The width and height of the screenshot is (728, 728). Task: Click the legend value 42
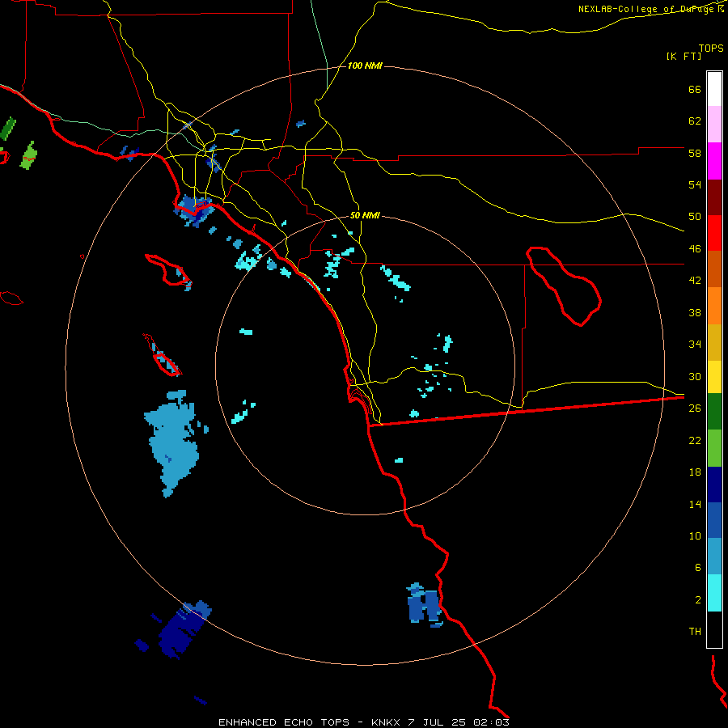(695, 281)
